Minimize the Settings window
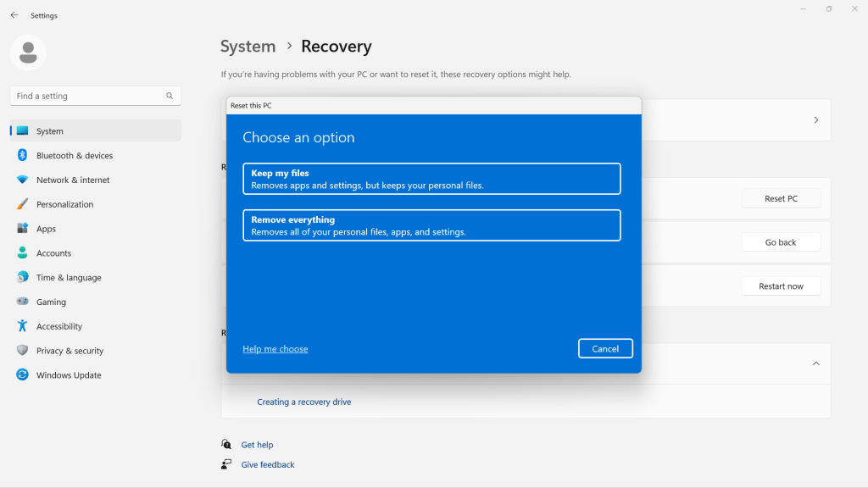The image size is (868, 488). pyautogui.click(x=804, y=8)
